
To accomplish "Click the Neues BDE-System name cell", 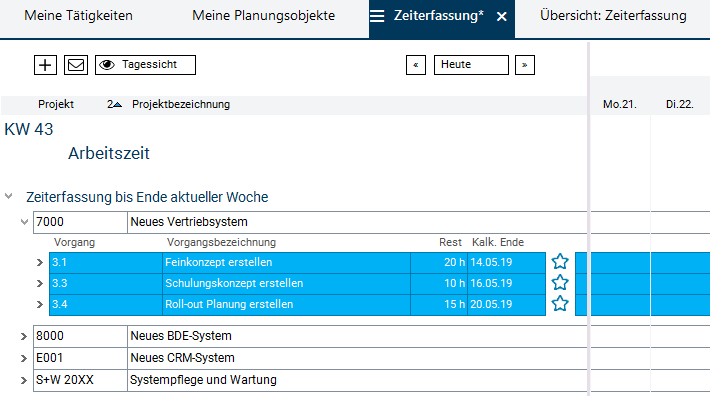I will point(357,336).
